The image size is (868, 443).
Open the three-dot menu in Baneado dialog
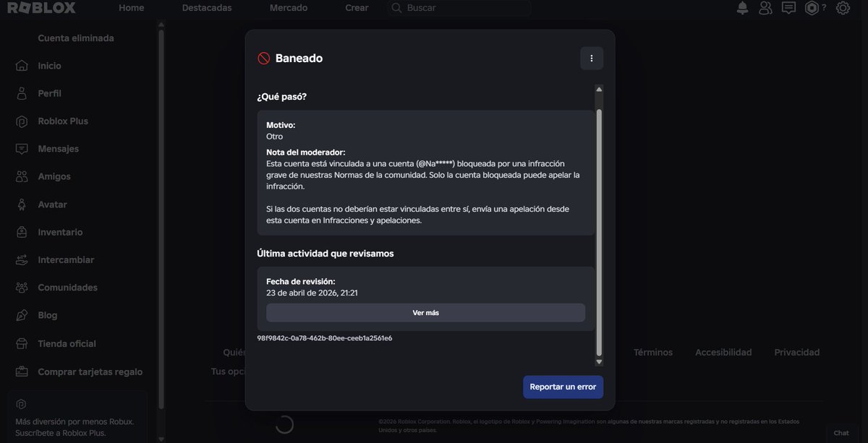pyautogui.click(x=592, y=59)
